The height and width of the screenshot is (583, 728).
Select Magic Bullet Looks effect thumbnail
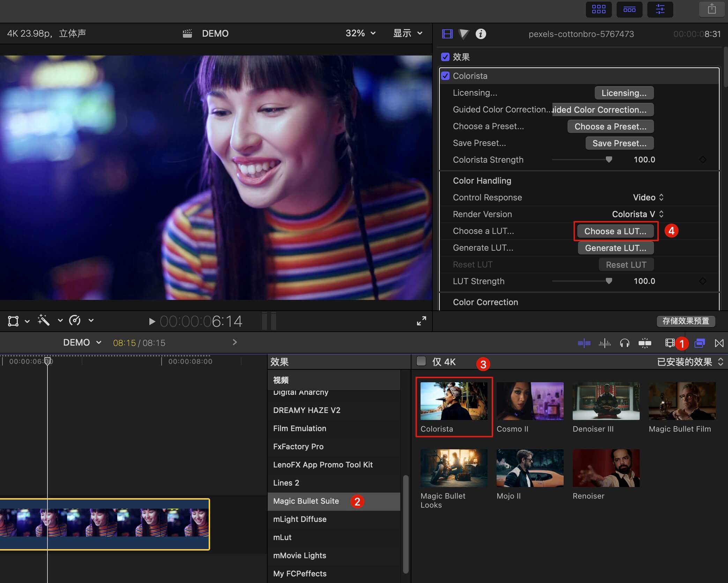coord(454,468)
